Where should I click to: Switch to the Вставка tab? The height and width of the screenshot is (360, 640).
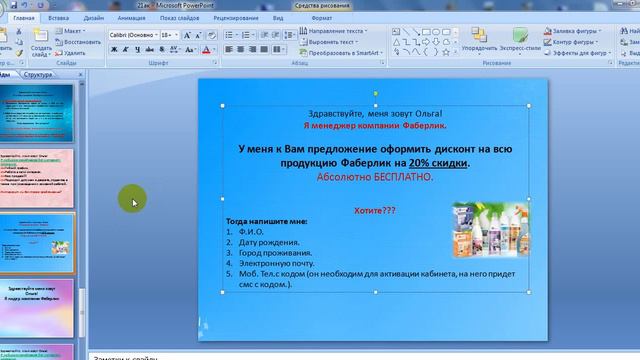click(58, 18)
